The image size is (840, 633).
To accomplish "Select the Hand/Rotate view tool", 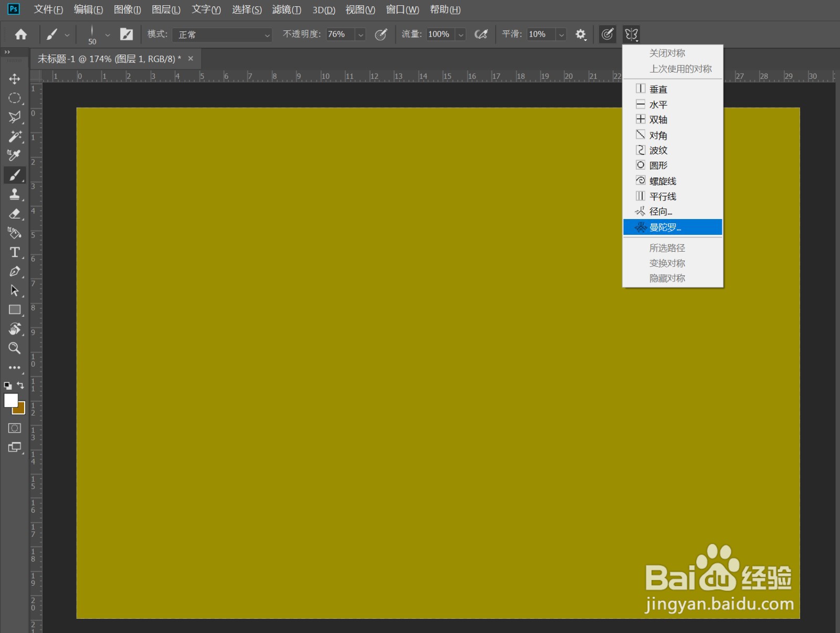I will click(x=15, y=329).
